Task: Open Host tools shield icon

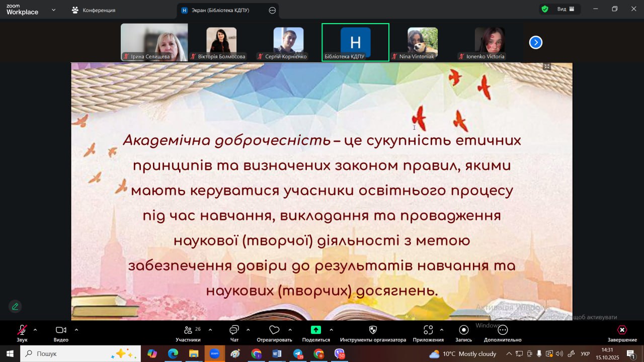Action: coord(373,330)
